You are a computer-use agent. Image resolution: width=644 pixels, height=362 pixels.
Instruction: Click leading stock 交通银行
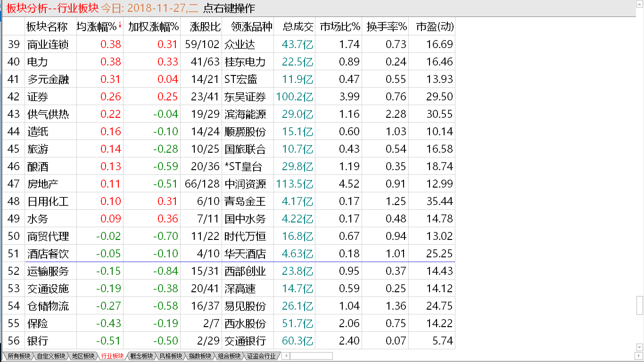click(245, 341)
